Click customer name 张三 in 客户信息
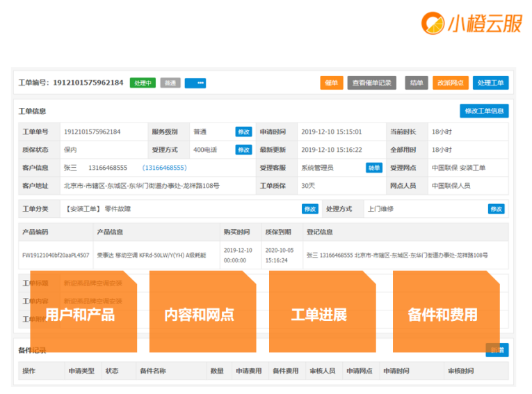This screenshot has width=532, height=394. click(x=70, y=168)
